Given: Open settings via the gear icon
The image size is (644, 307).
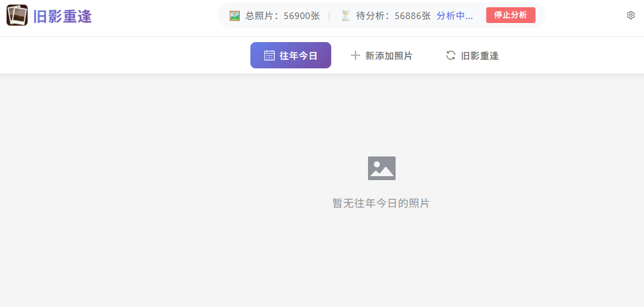Looking at the screenshot, I should 631,15.
